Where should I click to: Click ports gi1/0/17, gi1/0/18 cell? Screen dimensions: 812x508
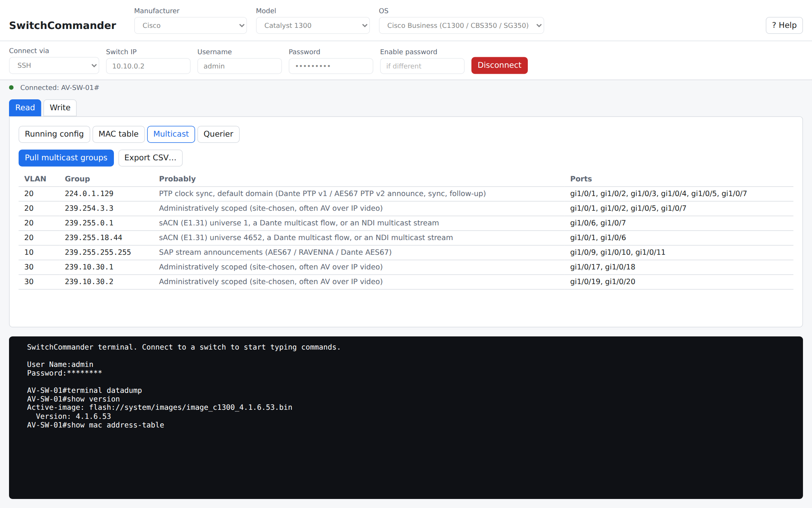pyautogui.click(x=603, y=267)
